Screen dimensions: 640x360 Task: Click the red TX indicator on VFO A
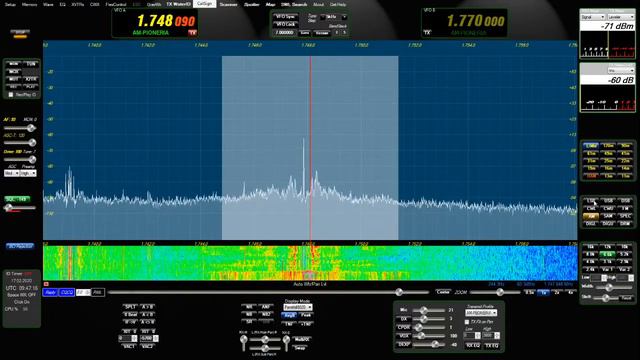coord(192,33)
